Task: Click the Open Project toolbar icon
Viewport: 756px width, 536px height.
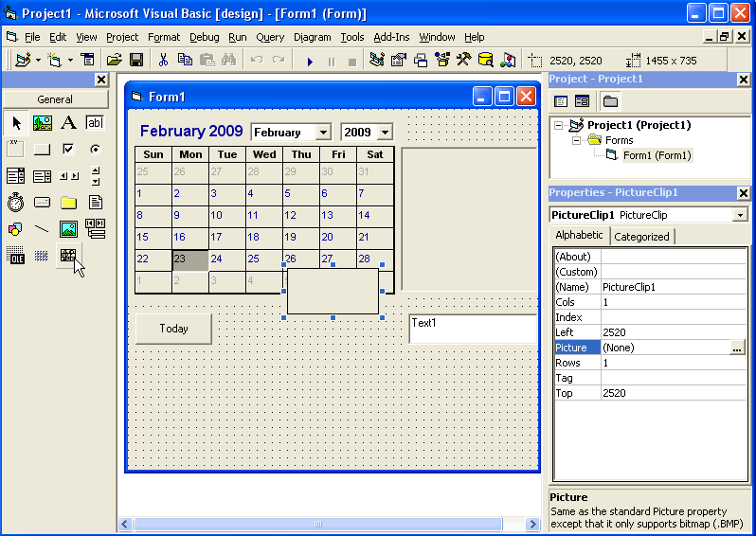Action: click(115, 61)
